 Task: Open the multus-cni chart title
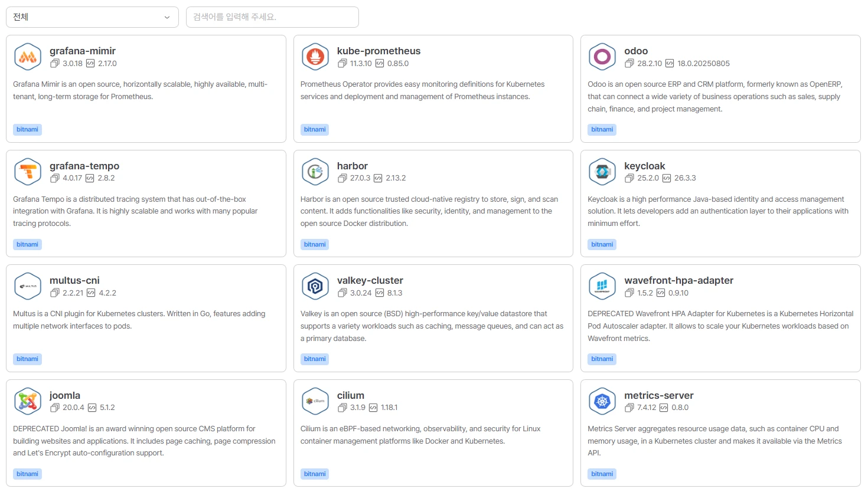[74, 280]
